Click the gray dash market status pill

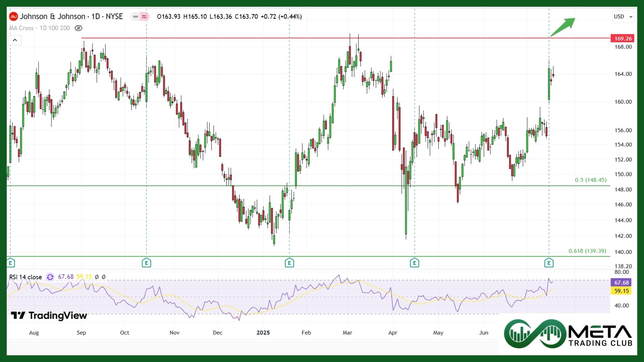coord(135,16)
